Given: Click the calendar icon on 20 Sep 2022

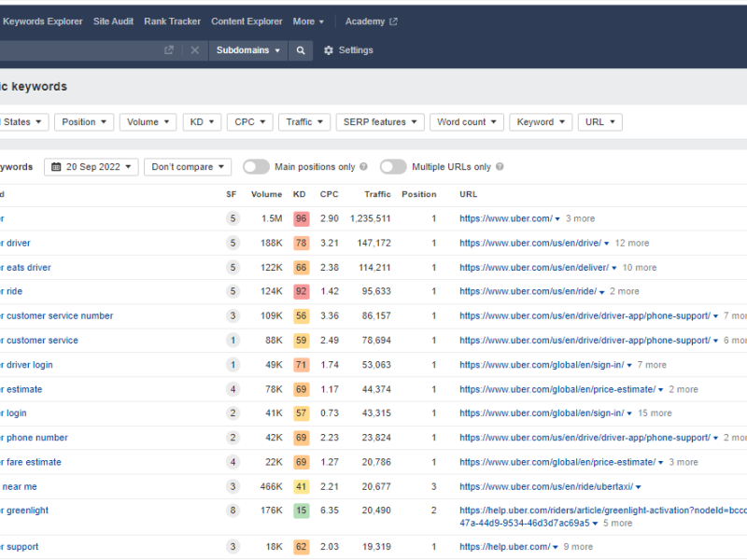Looking at the screenshot, I should 57,167.
